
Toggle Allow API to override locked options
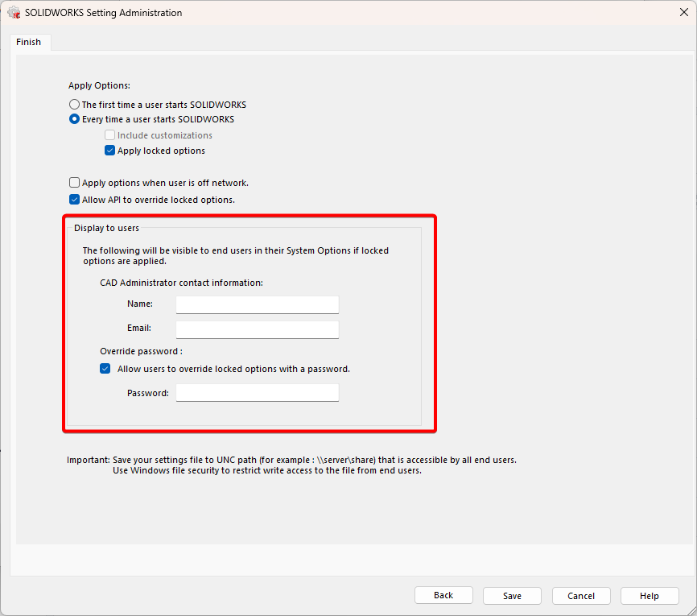tap(74, 200)
